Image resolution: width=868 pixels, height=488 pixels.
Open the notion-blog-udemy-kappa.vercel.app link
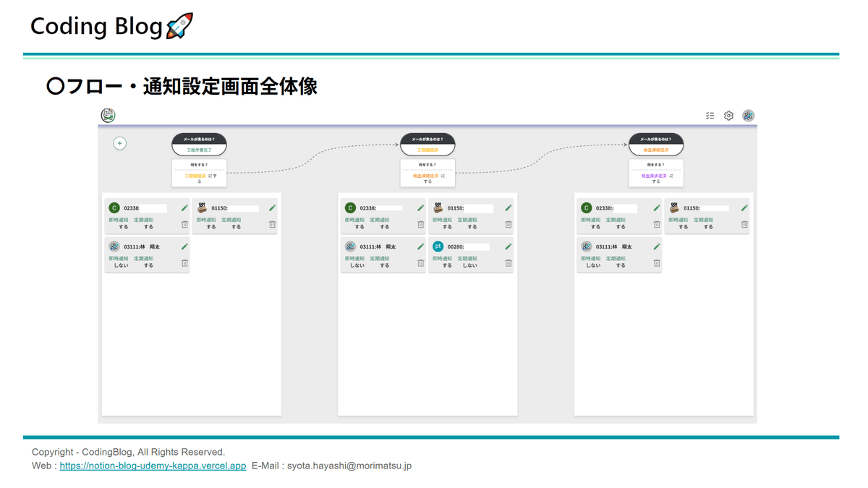(x=153, y=466)
